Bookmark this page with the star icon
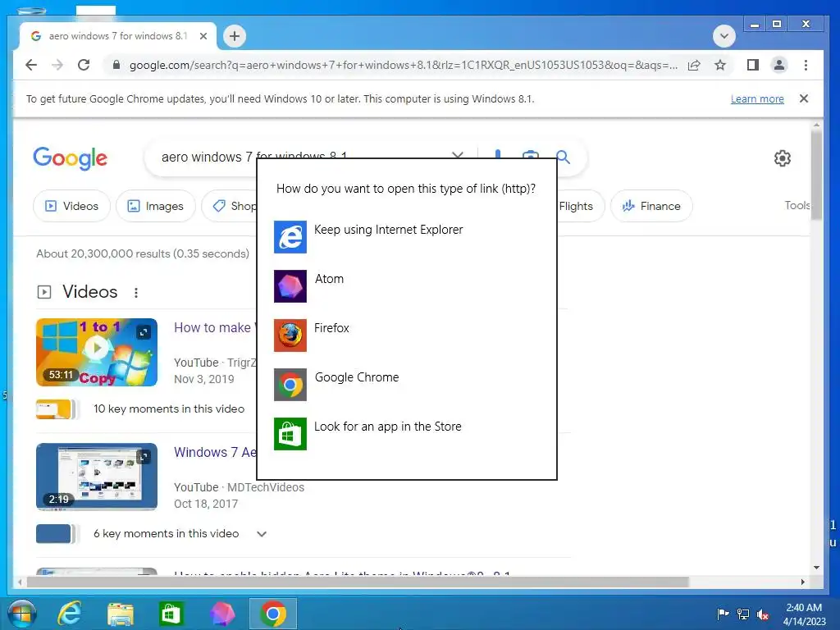Image resolution: width=840 pixels, height=630 pixels. (x=720, y=65)
